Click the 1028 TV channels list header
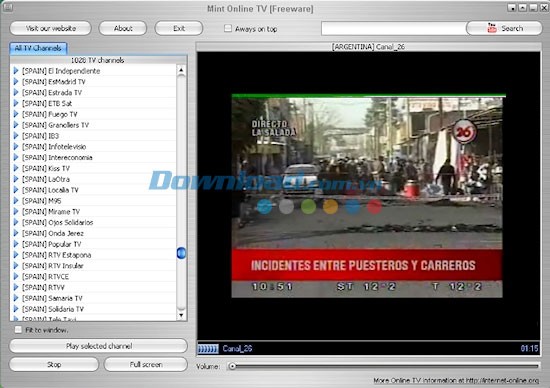The height and width of the screenshot is (388, 550). 98,60
